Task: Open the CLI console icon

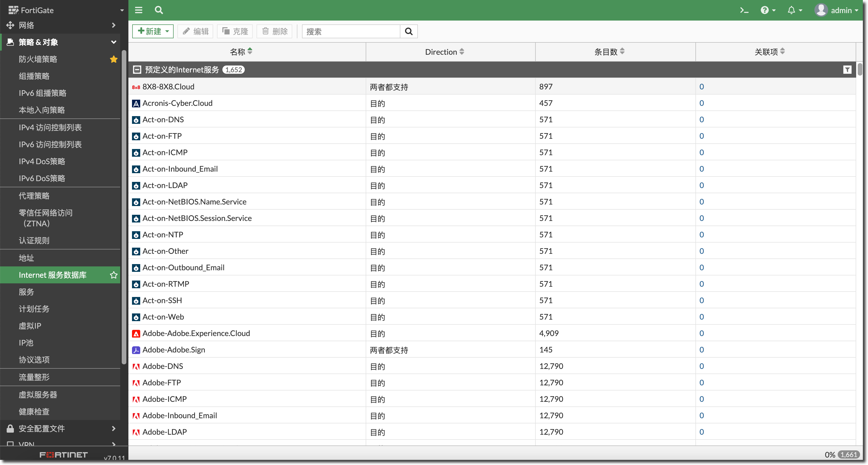Action: tap(744, 10)
